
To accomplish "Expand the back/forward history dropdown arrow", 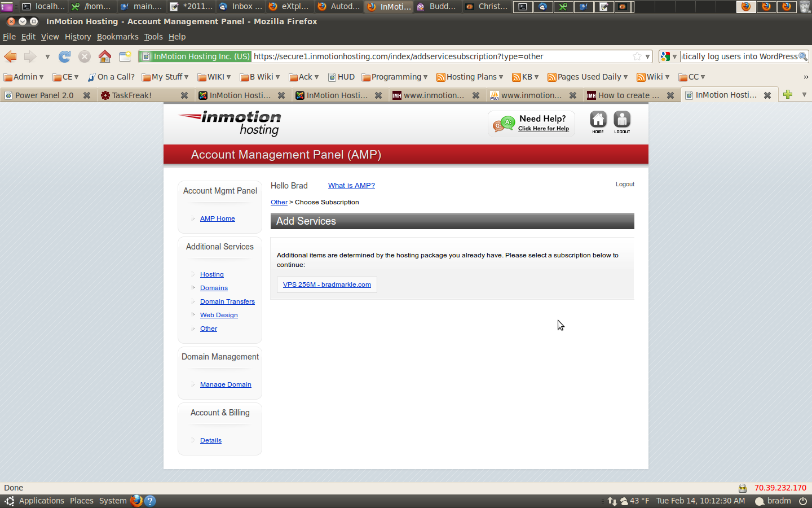I will coord(47,56).
